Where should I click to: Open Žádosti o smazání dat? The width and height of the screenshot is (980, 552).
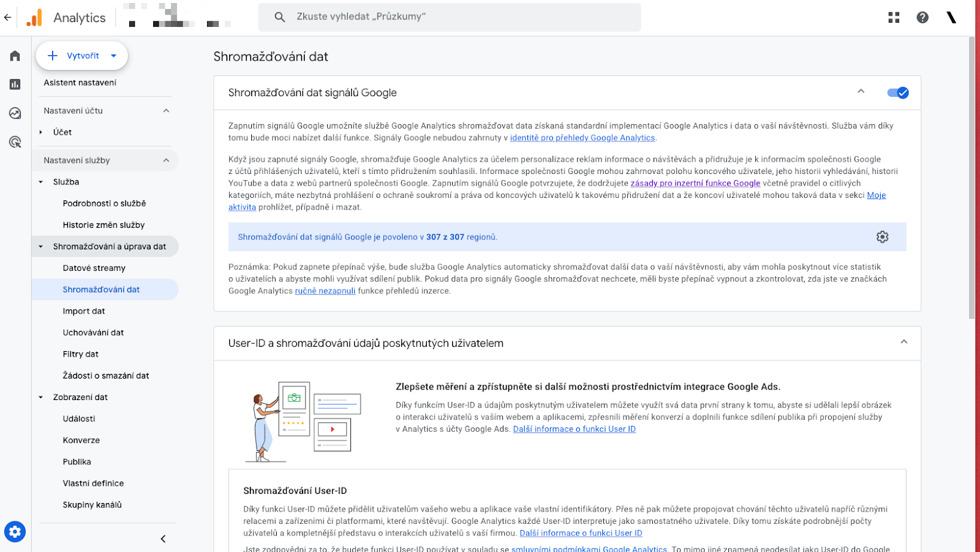coord(106,376)
